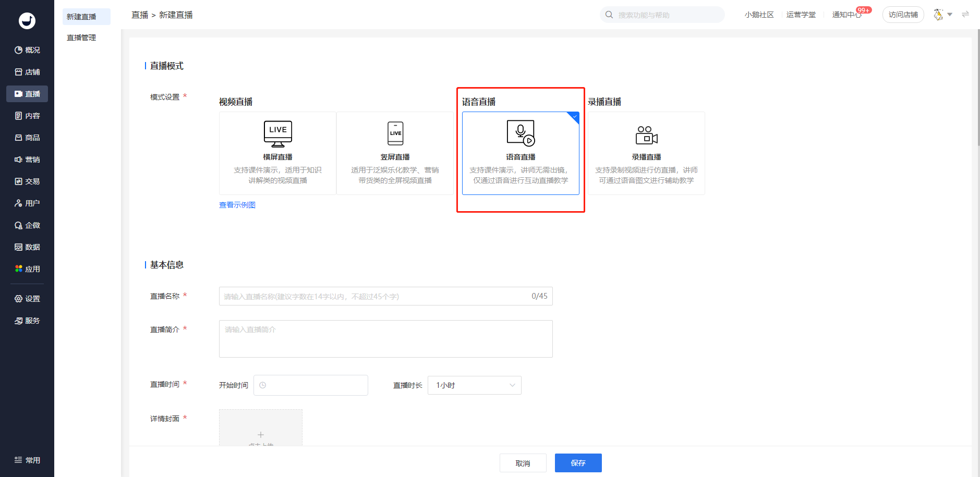Click the 99+ notification badge
This screenshot has height=477, width=980.
point(864,10)
